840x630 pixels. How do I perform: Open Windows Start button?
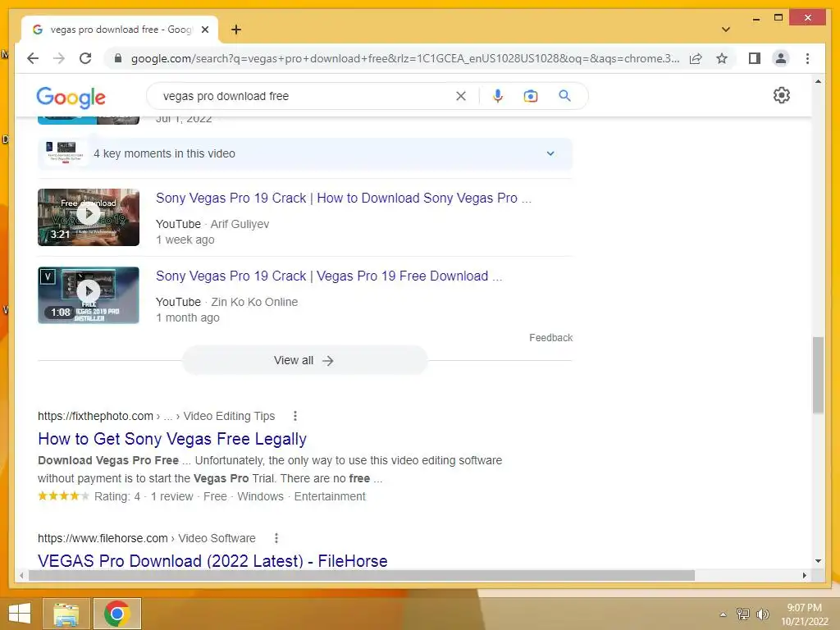pos(20,614)
